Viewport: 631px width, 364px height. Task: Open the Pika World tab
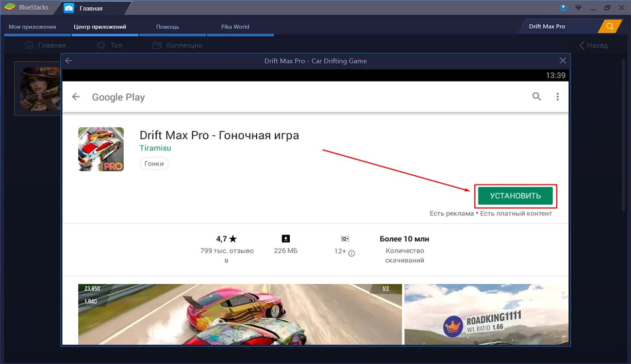tap(235, 27)
